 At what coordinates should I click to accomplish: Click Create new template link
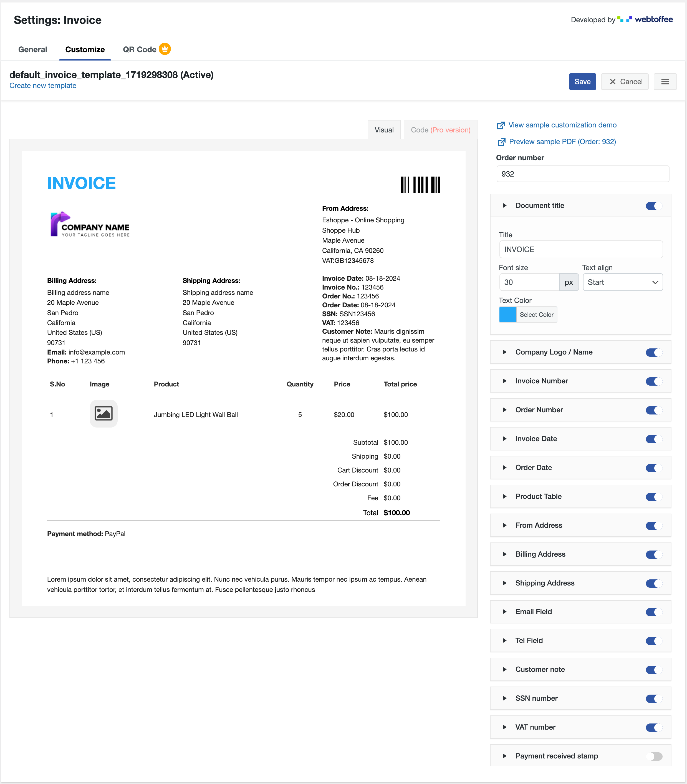point(43,87)
